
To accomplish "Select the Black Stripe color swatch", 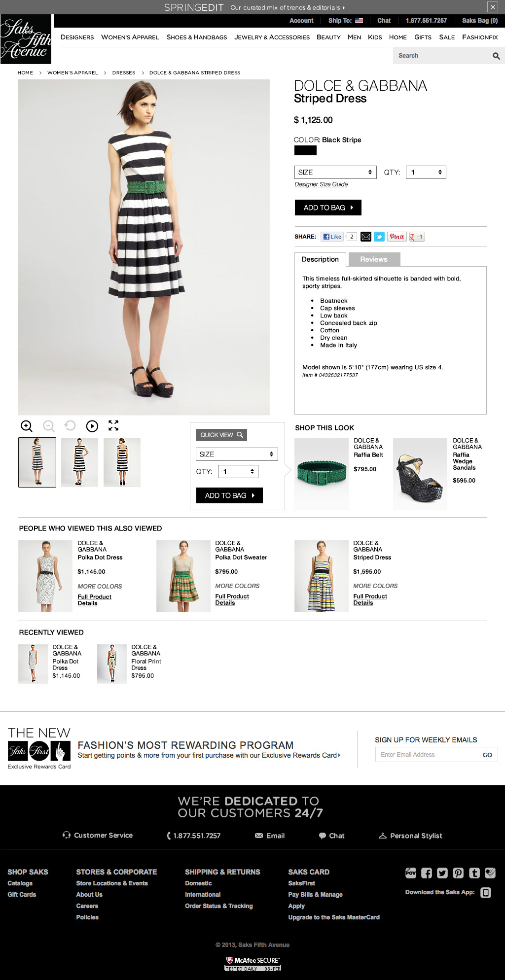I will (x=305, y=150).
